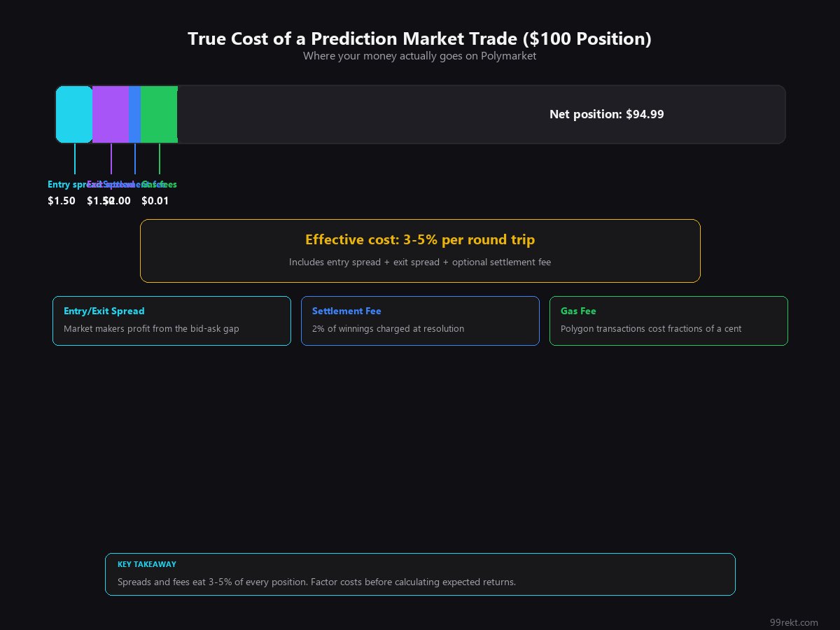
Task: Click the Spreads and fees takeaway sentence
Action: pyautogui.click(x=316, y=582)
